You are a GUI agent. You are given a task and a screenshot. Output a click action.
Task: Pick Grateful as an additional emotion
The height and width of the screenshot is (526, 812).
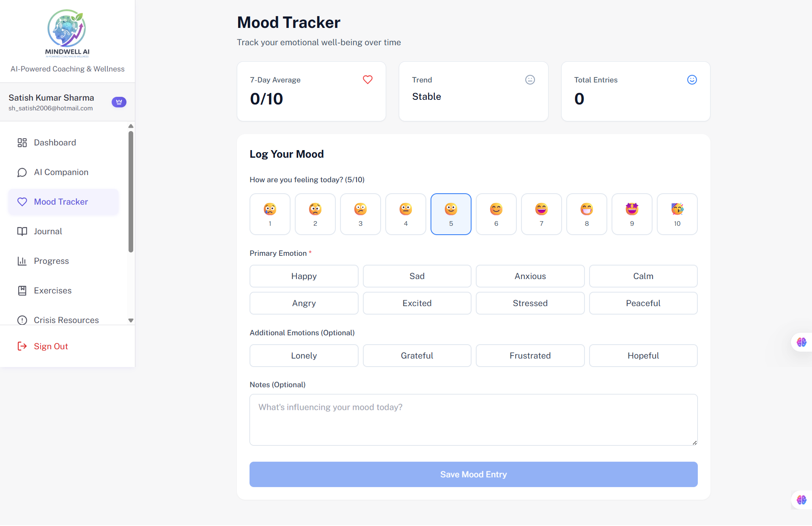[417, 356]
